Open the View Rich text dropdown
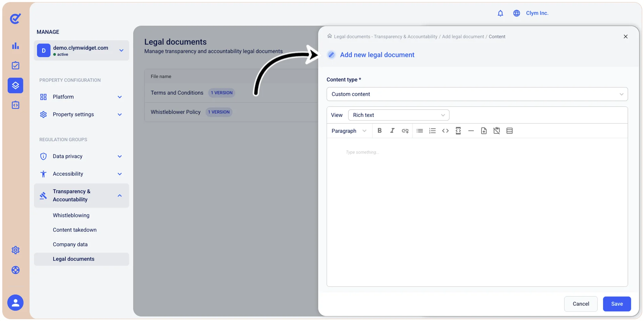 click(399, 115)
